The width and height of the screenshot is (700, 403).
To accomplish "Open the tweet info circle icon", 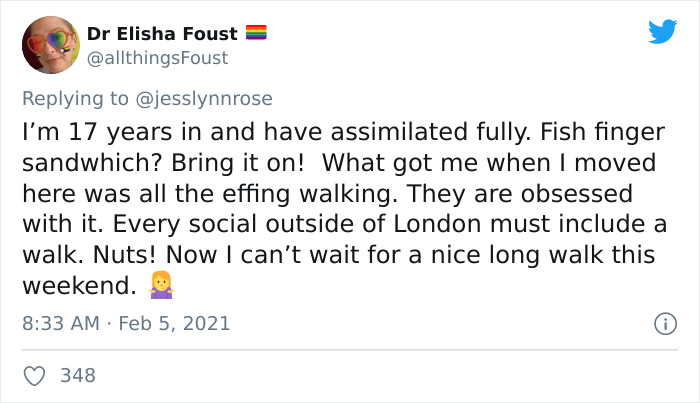I will pyautogui.click(x=661, y=324).
